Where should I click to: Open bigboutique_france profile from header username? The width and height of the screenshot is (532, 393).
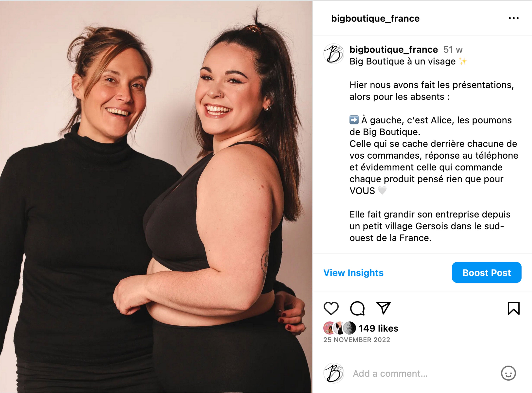375,18
